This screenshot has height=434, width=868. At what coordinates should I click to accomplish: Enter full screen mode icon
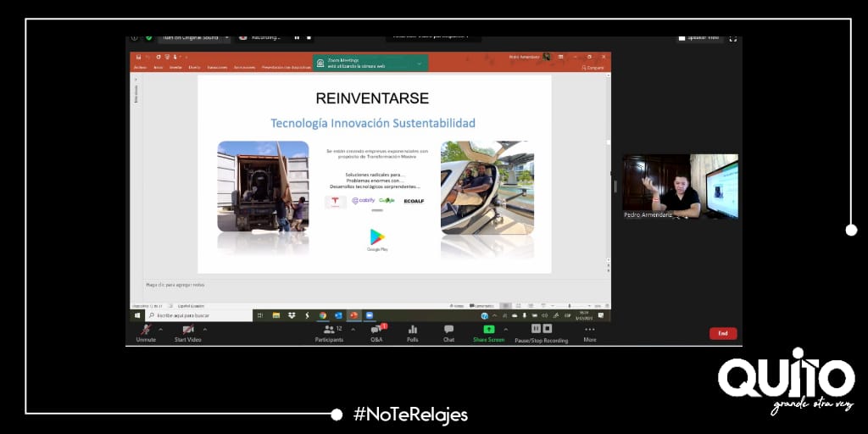[x=733, y=38]
